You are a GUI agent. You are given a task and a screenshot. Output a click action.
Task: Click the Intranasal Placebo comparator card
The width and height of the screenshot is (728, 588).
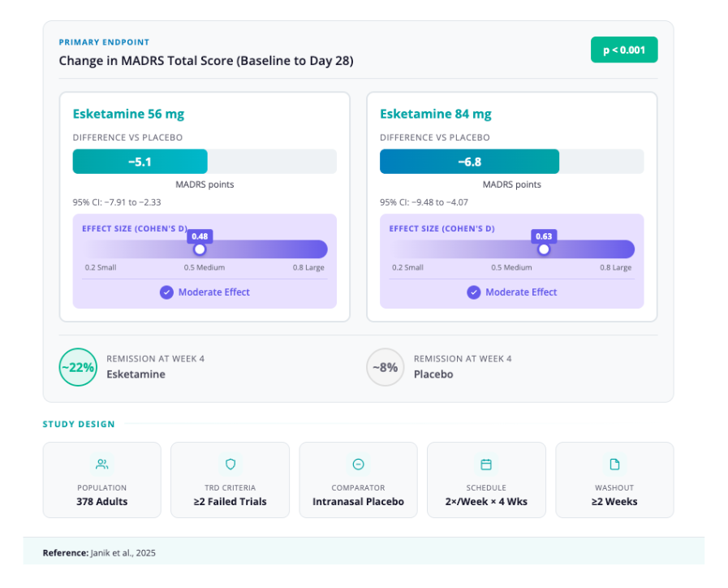coord(358,480)
